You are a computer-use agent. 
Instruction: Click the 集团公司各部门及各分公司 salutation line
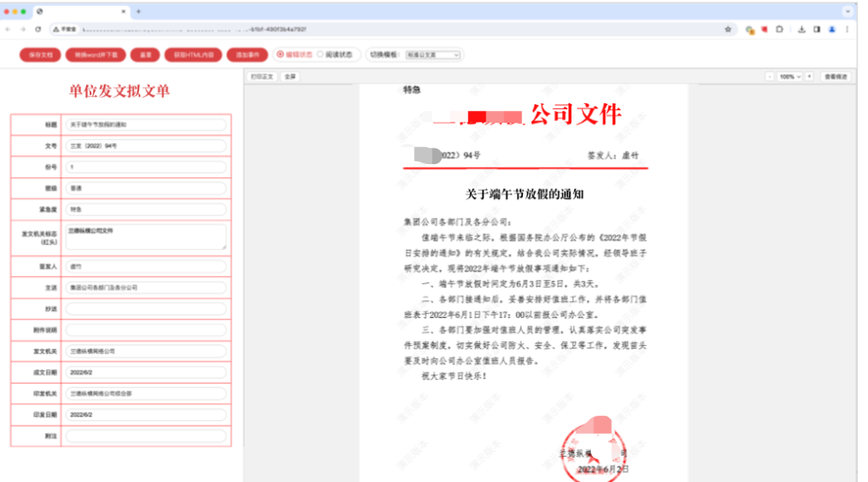[458, 222]
